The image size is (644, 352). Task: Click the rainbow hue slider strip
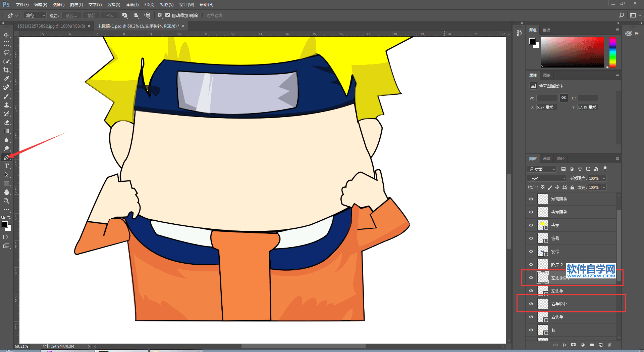point(612,52)
